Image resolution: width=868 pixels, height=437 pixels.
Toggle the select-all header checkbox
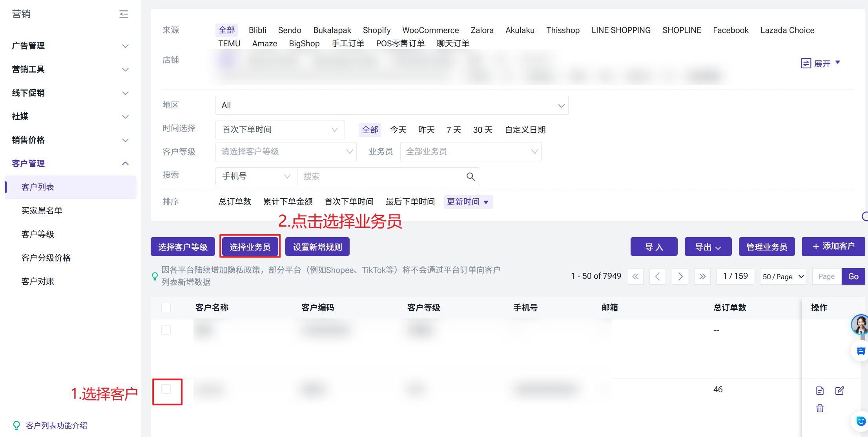[x=166, y=307]
